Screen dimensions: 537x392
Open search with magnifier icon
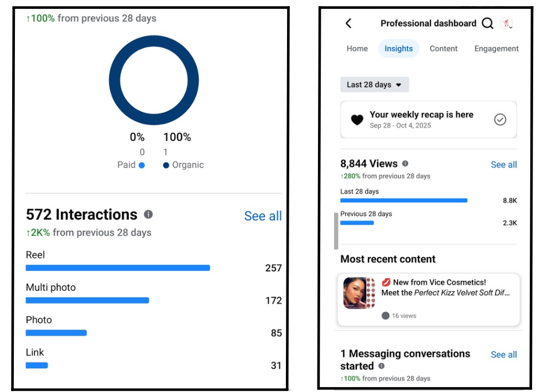[x=487, y=23]
